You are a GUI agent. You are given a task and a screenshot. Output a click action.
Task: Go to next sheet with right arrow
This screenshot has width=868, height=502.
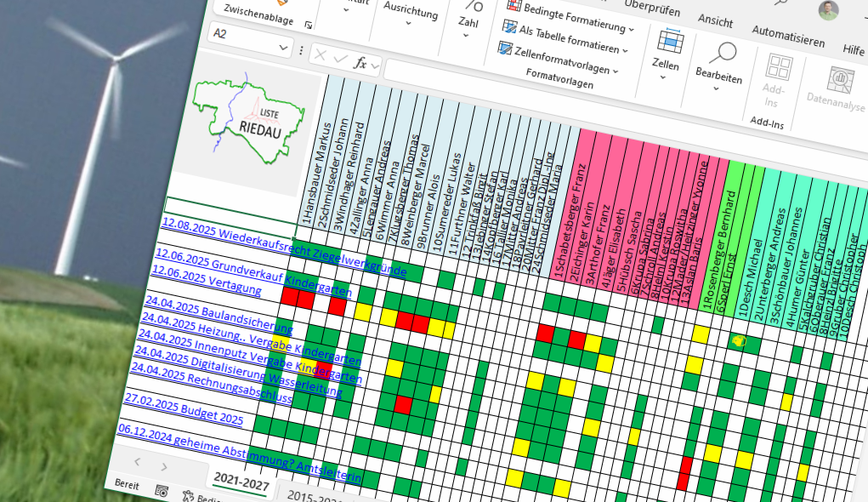pyautogui.click(x=164, y=467)
